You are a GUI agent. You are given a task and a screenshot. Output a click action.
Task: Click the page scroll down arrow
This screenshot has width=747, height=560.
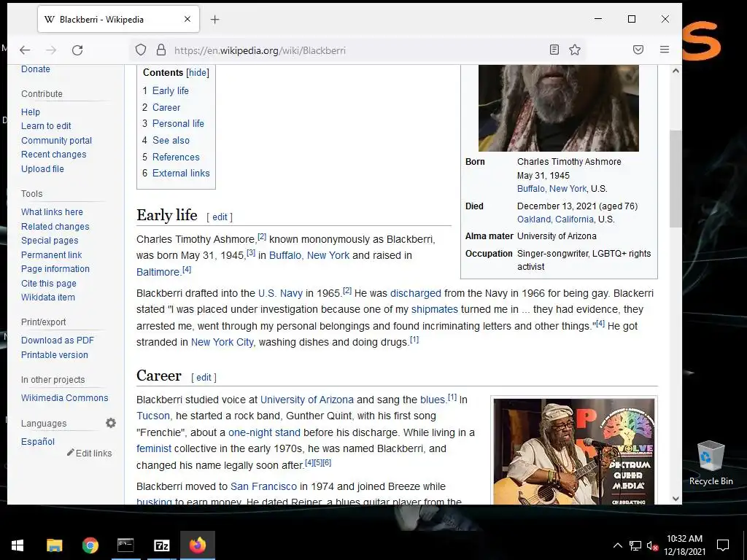(676, 499)
